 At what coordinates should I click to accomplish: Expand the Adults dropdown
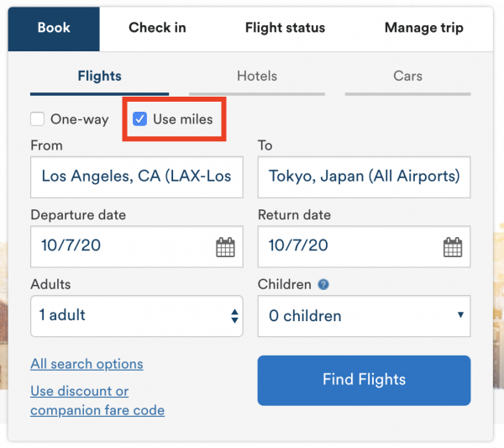tap(136, 316)
